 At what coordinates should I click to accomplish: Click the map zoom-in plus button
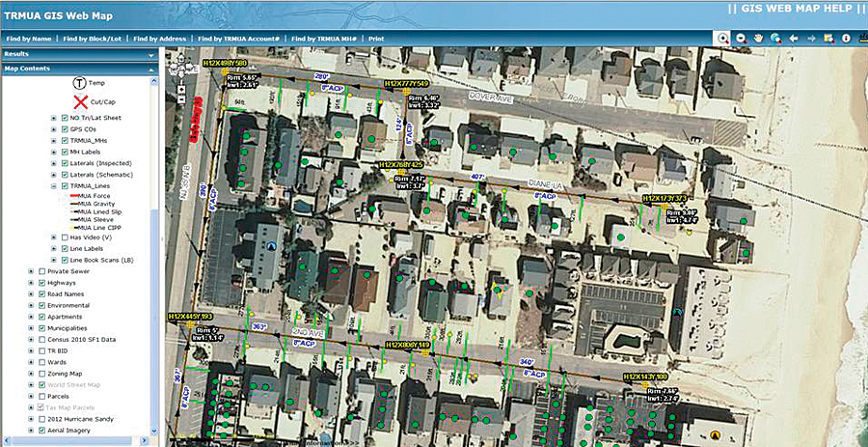tap(181, 89)
